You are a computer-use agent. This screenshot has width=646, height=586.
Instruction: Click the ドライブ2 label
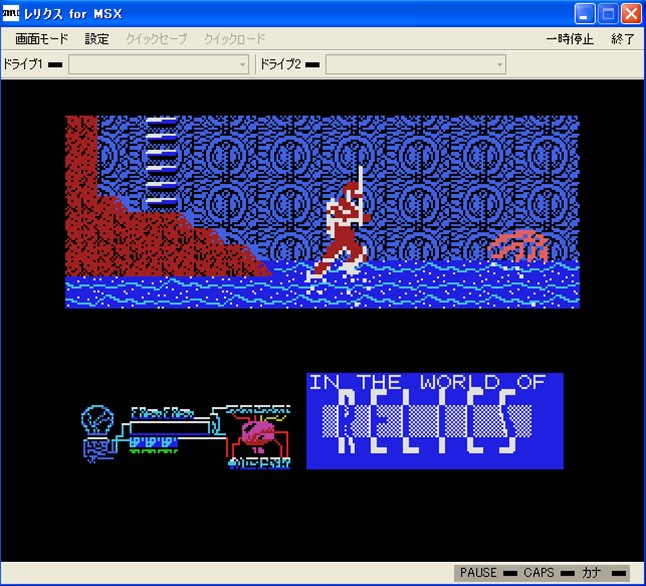[x=281, y=64]
